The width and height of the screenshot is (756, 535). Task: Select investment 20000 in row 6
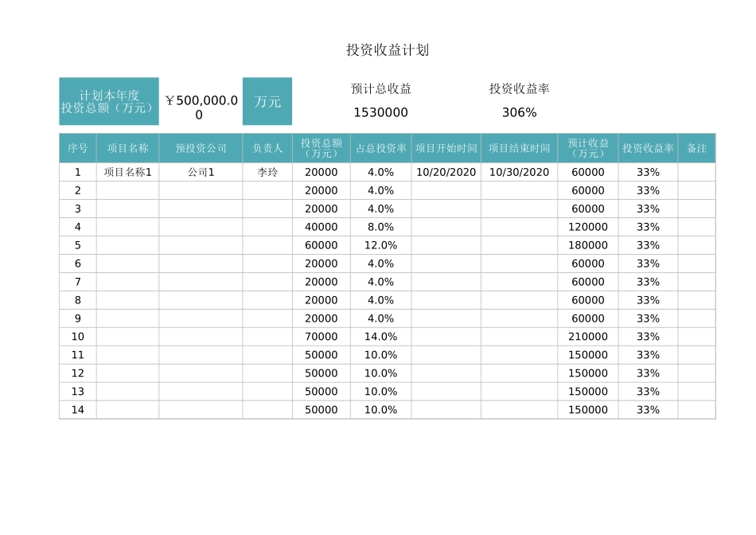point(321,264)
